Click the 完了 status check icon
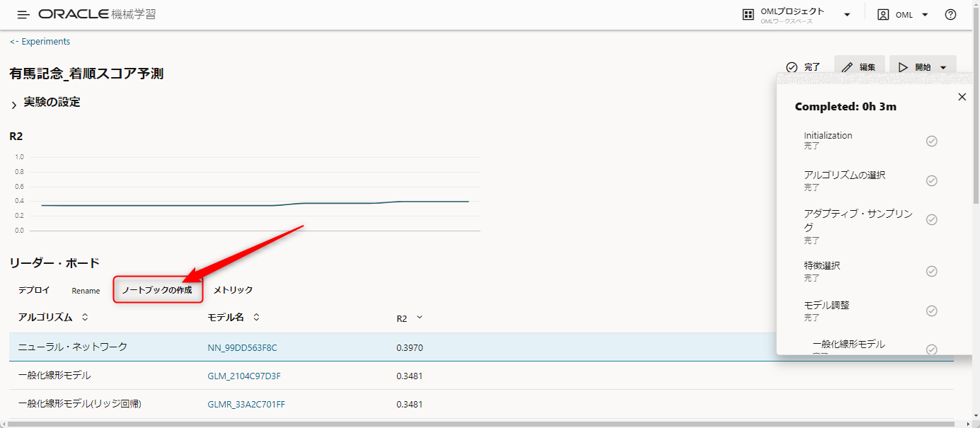Screen dimensions: 980x428 [x=792, y=67]
